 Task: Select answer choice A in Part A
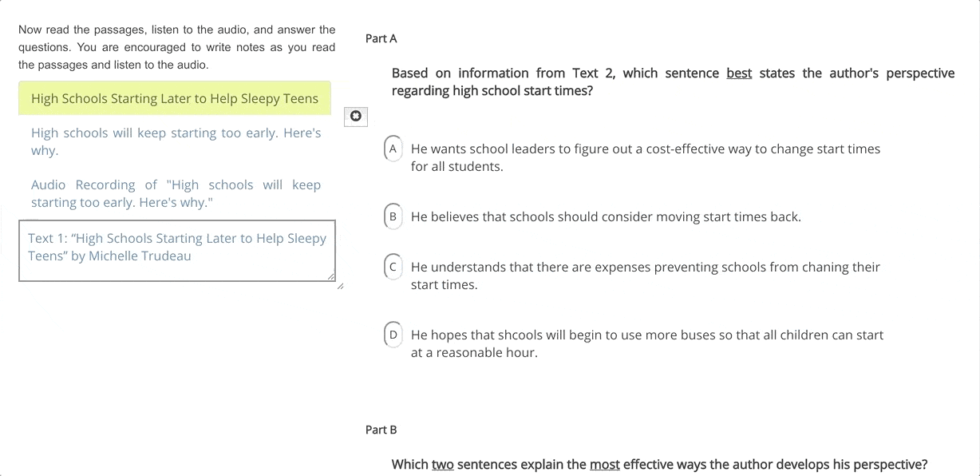pyautogui.click(x=393, y=149)
